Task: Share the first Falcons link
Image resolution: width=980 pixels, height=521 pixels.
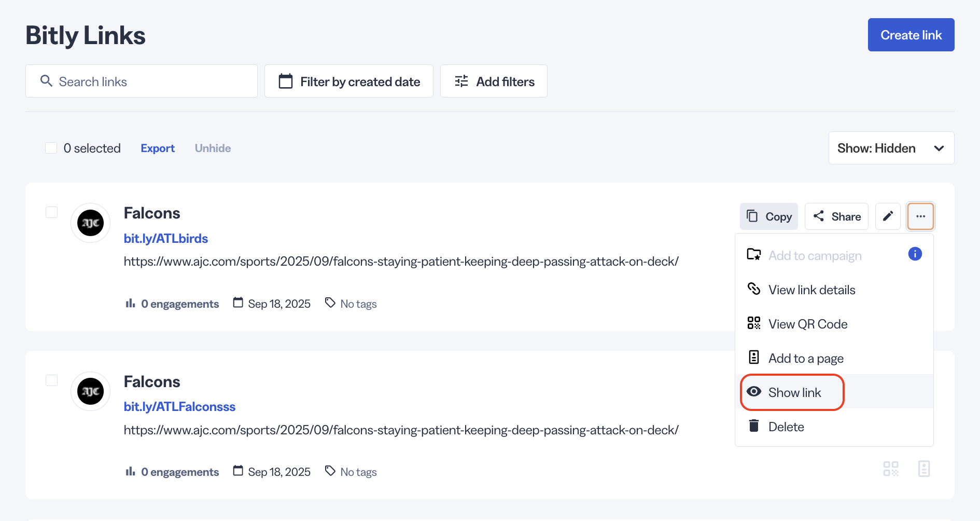Action: (836, 216)
